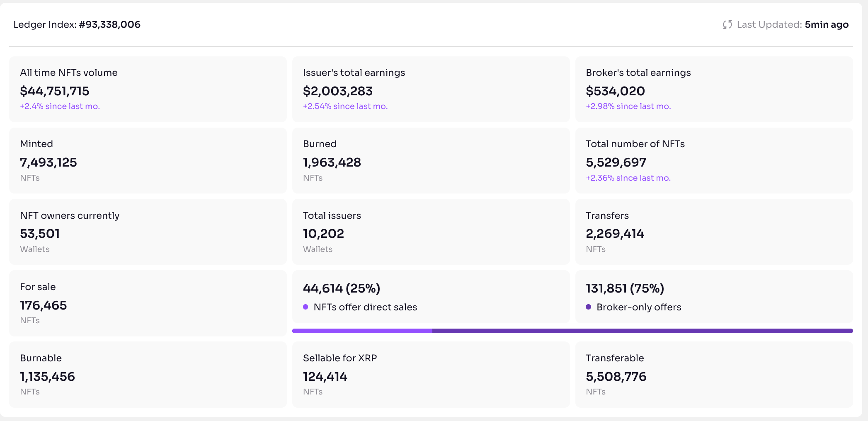Click the Last Updated 5min ago text
Viewport: 868px width, 421px height.
(x=793, y=25)
